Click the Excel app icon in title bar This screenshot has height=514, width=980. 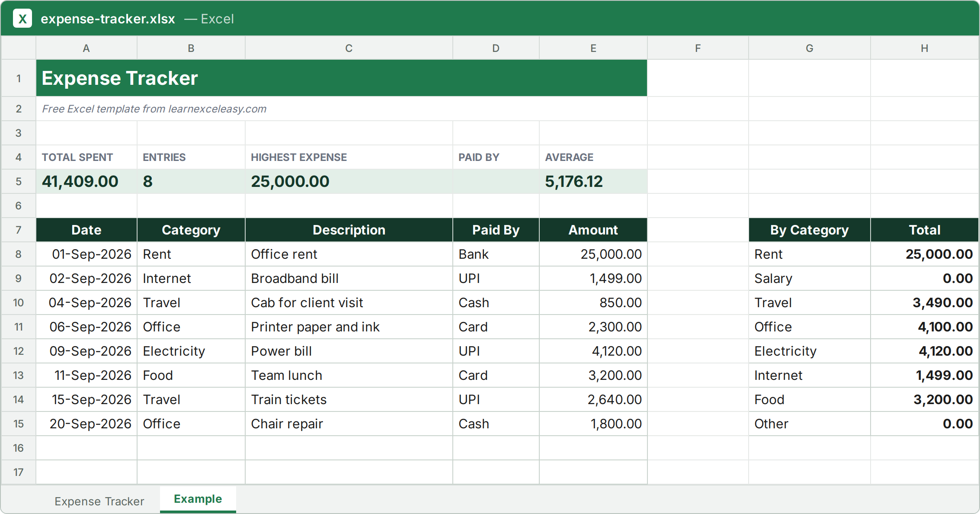coord(22,19)
